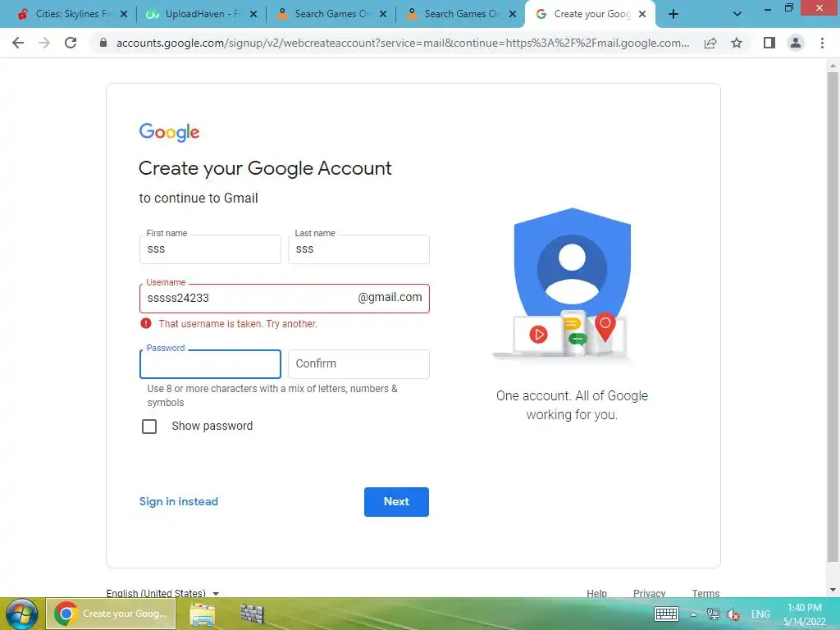Show hidden system tray icons arrow
The height and width of the screenshot is (630, 840).
pyautogui.click(x=693, y=614)
